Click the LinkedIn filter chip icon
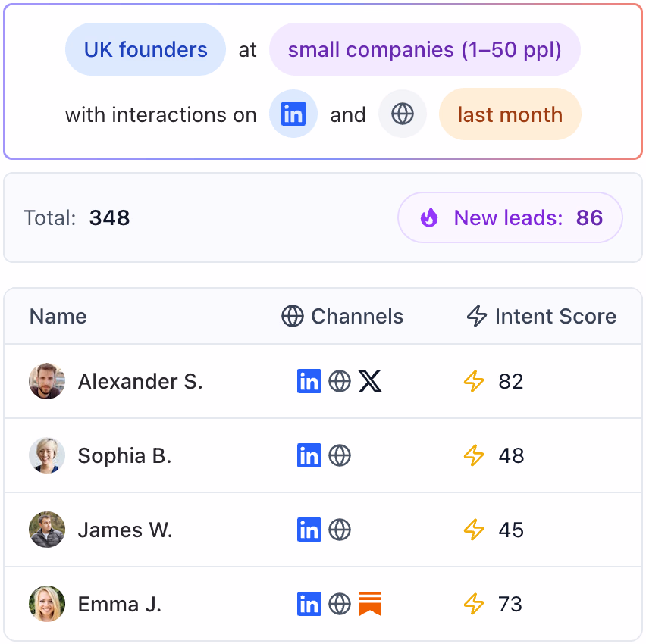646x644 pixels. coord(293,115)
